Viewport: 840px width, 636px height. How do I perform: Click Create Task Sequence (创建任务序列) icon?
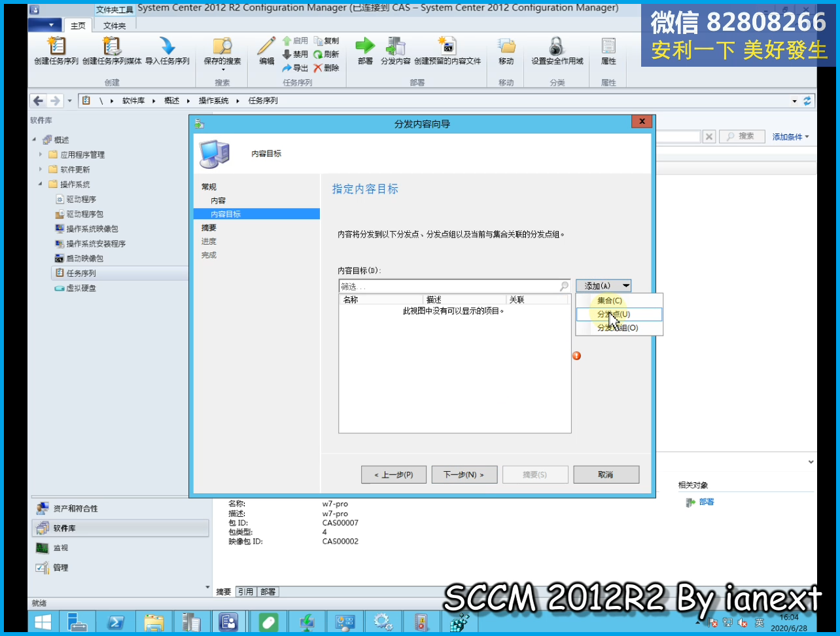pos(56,46)
